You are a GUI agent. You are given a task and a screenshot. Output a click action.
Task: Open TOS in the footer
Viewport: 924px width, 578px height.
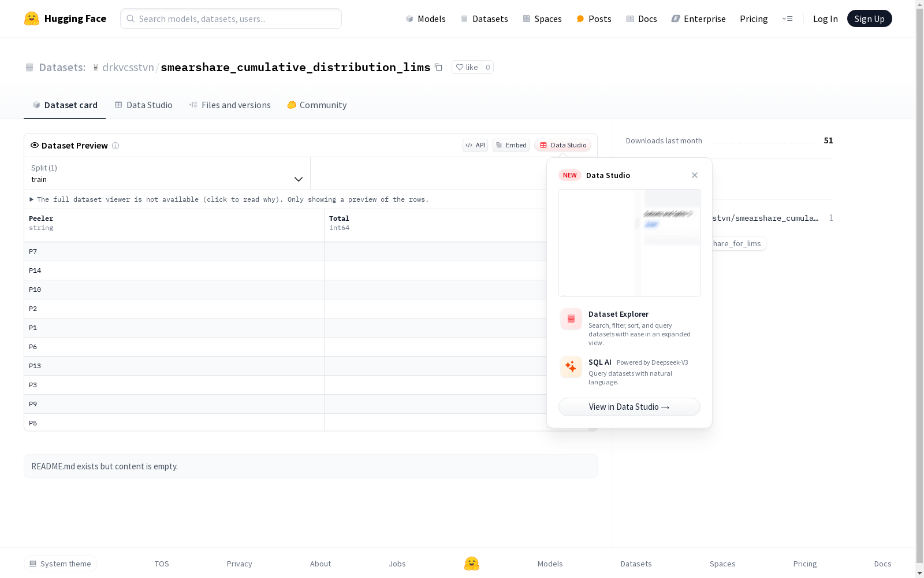(162, 564)
